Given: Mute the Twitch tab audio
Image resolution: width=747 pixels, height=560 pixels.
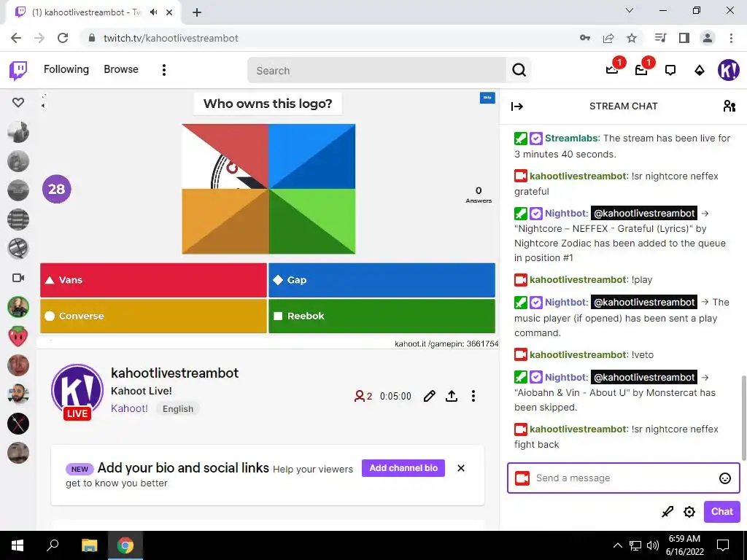Looking at the screenshot, I should click(x=153, y=12).
